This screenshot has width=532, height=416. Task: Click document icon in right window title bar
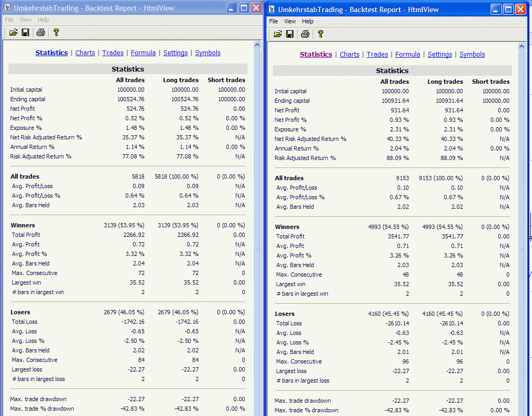[271, 10]
